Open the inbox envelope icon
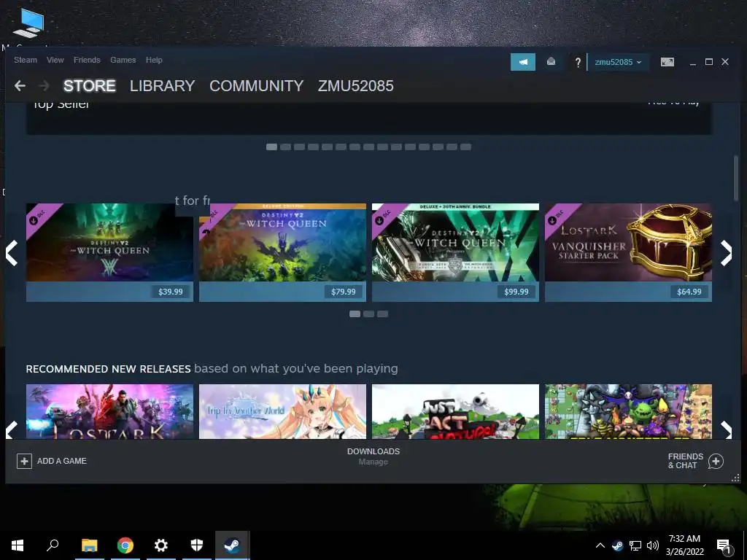This screenshot has width=747, height=560. coord(551,62)
